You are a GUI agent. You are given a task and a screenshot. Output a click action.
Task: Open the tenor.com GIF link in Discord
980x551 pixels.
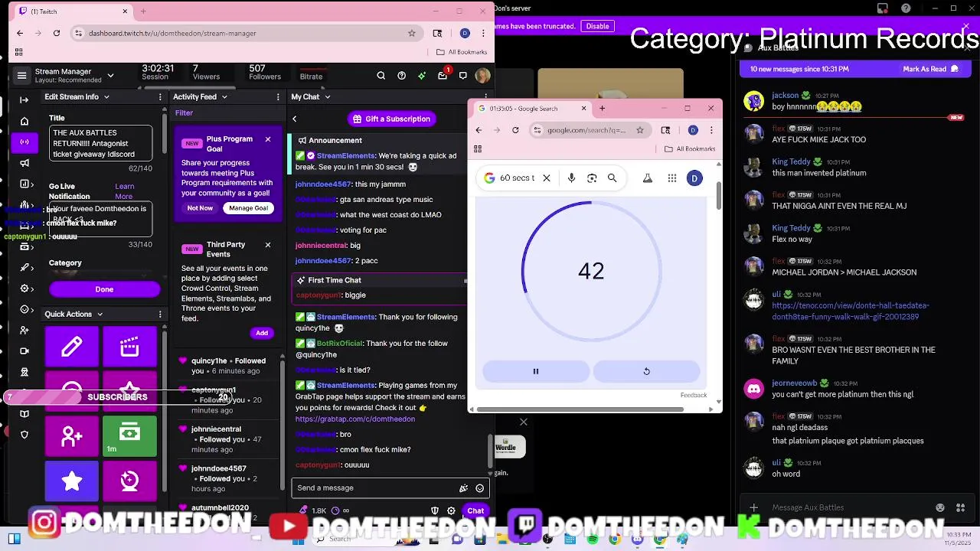tap(851, 311)
